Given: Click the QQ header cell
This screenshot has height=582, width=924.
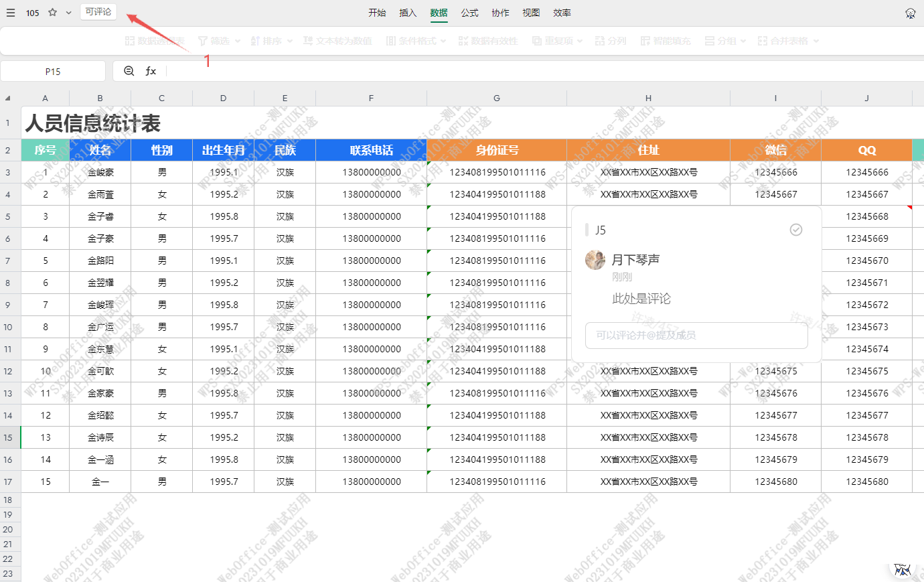Looking at the screenshot, I should [866, 150].
